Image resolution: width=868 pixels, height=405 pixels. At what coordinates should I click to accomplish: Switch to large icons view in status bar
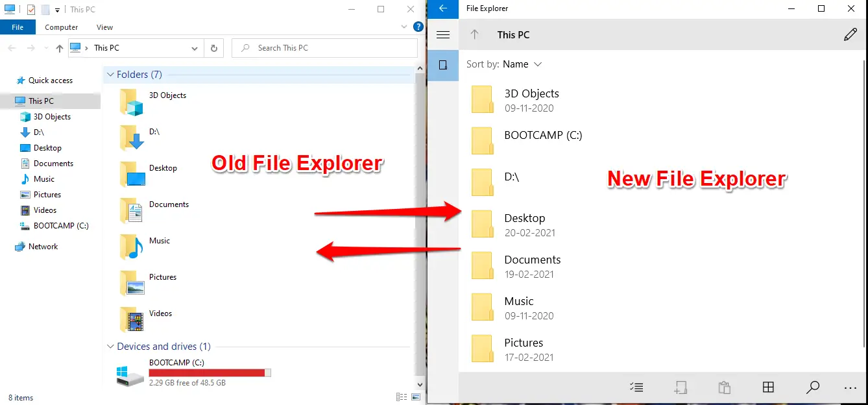coord(416,397)
